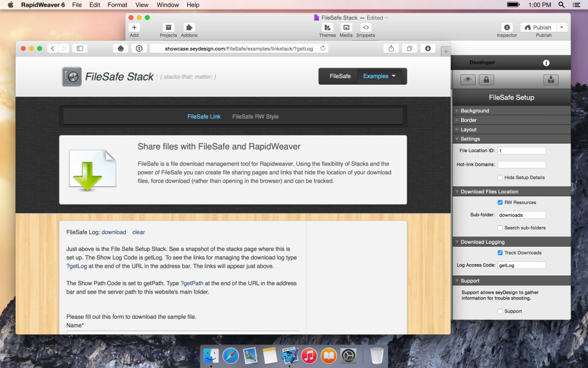Go forward in the browser window
The height and width of the screenshot is (368, 588).
[x=64, y=49]
